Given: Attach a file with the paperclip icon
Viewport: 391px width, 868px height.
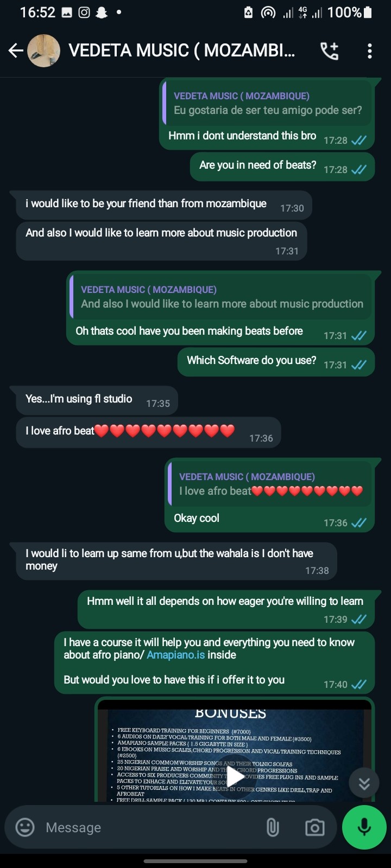Looking at the screenshot, I should [273, 827].
